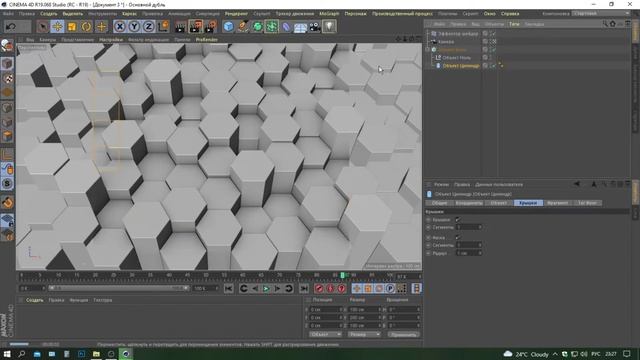The image size is (640, 360).
Task: Select Model mode cube in left palette
Action: click(7, 63)
